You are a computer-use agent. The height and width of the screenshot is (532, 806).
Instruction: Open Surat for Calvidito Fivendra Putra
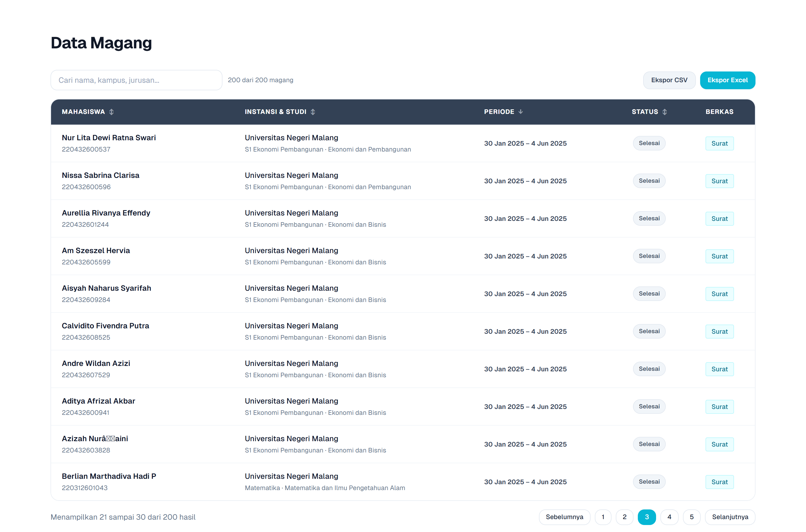click(x=719, y=332)
